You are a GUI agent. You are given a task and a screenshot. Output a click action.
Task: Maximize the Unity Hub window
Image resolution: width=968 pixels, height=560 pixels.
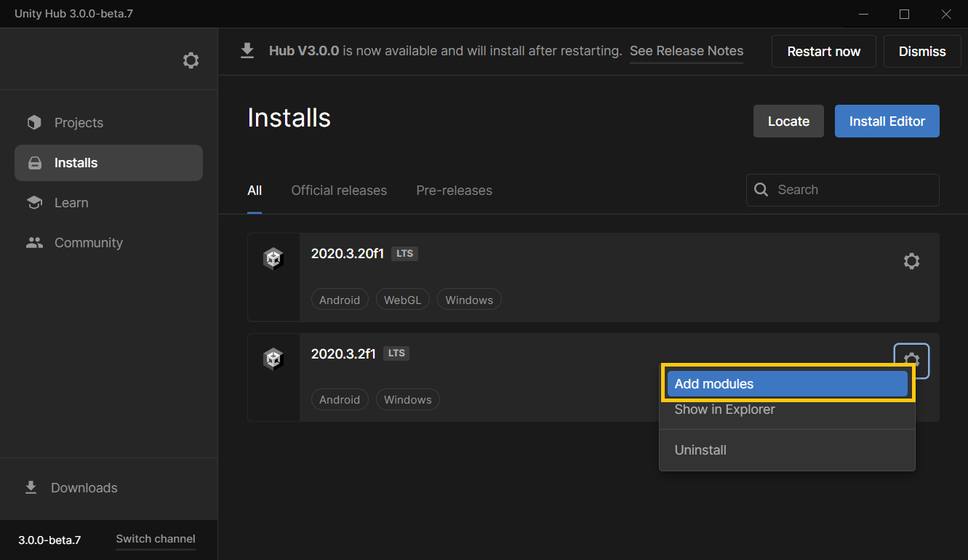tap(904, 14)
